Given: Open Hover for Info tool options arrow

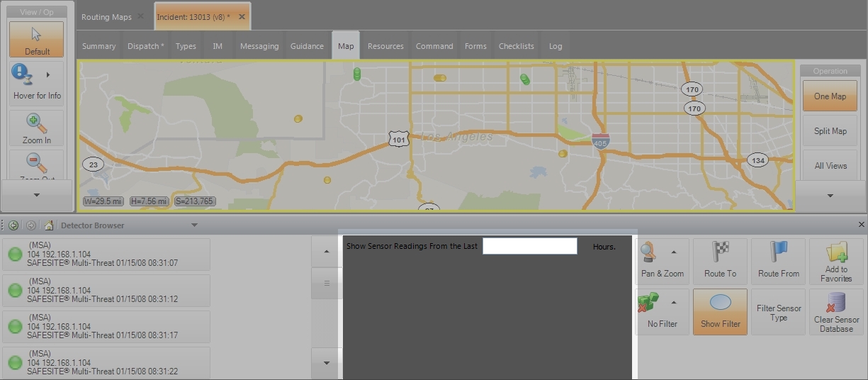Looking at the screenshot, I should pyautogui.click(x=48, y=74).
